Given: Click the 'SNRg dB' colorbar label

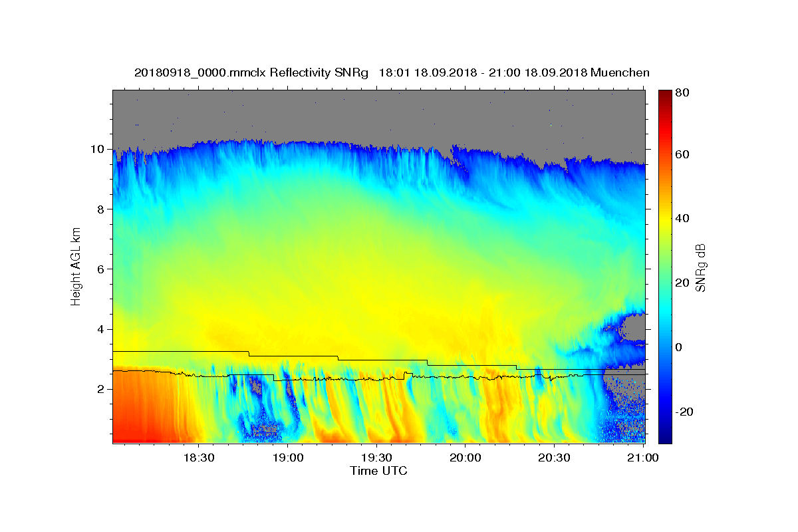Looking at the screenshot, I should click(700, 267).
